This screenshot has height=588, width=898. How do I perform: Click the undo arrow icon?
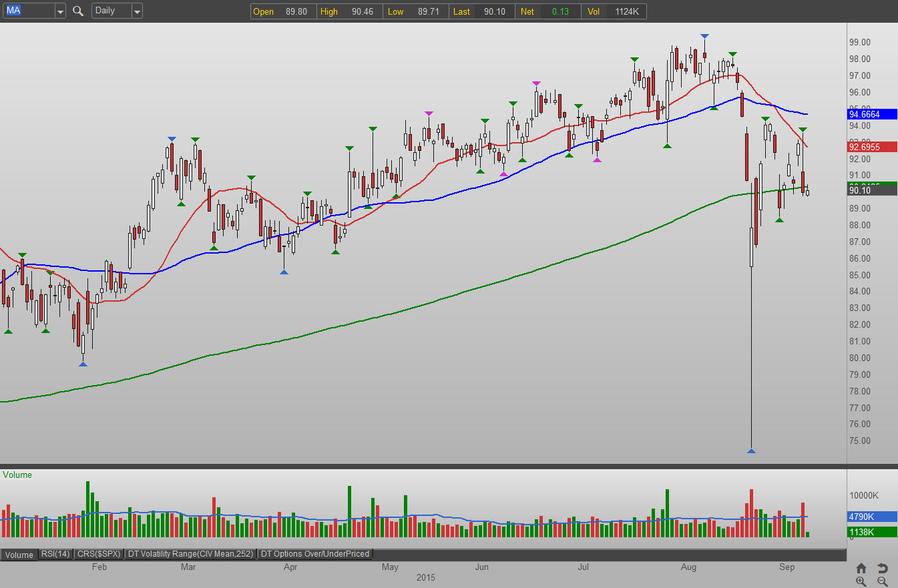pos(882,568)
